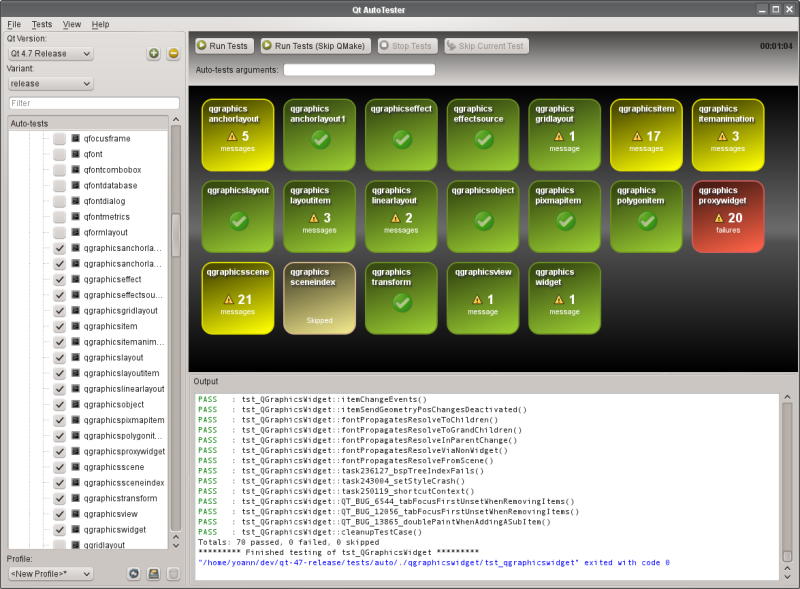Click the blue 'exited with code 0' line
Viewport: 800px width, 589px height.
(x=434, y=562)
